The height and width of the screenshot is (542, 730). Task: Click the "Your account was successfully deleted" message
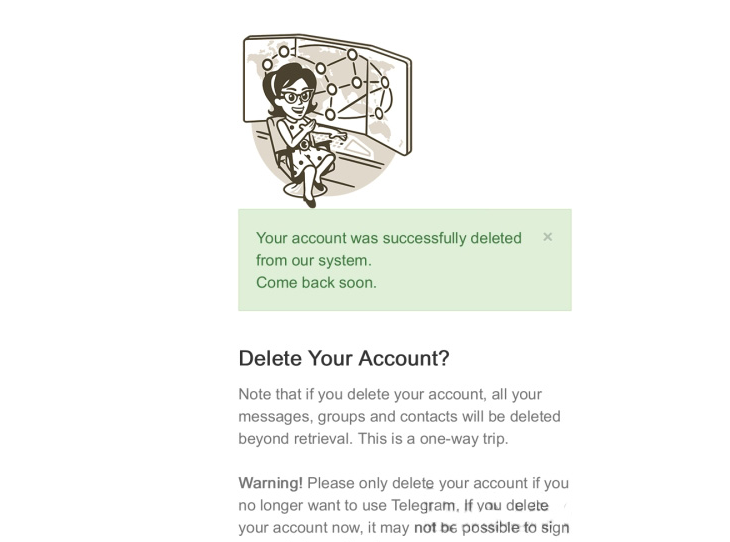coord(389,238)
